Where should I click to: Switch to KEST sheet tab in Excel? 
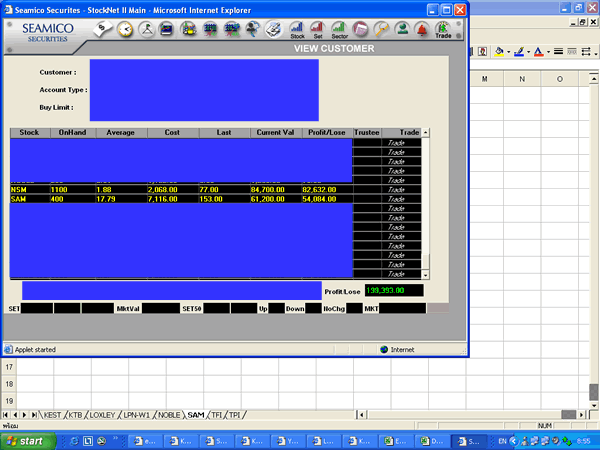click(x=52, y=415)
